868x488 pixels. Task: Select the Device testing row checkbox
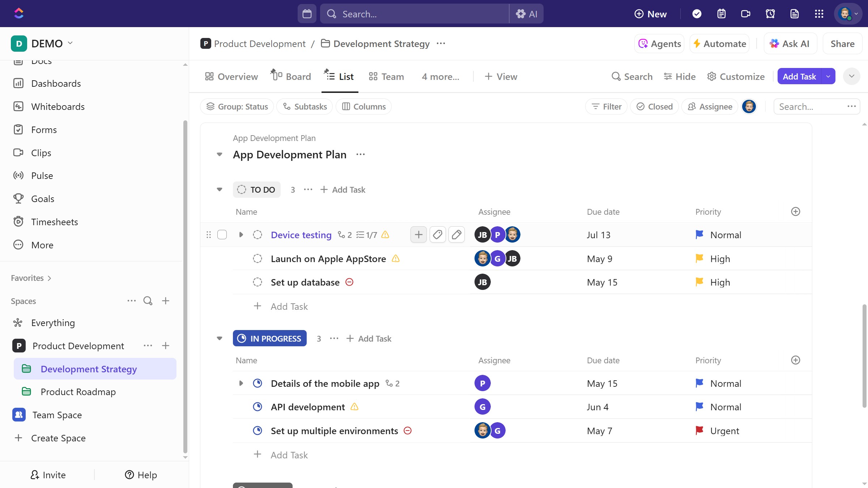(222, 235)
